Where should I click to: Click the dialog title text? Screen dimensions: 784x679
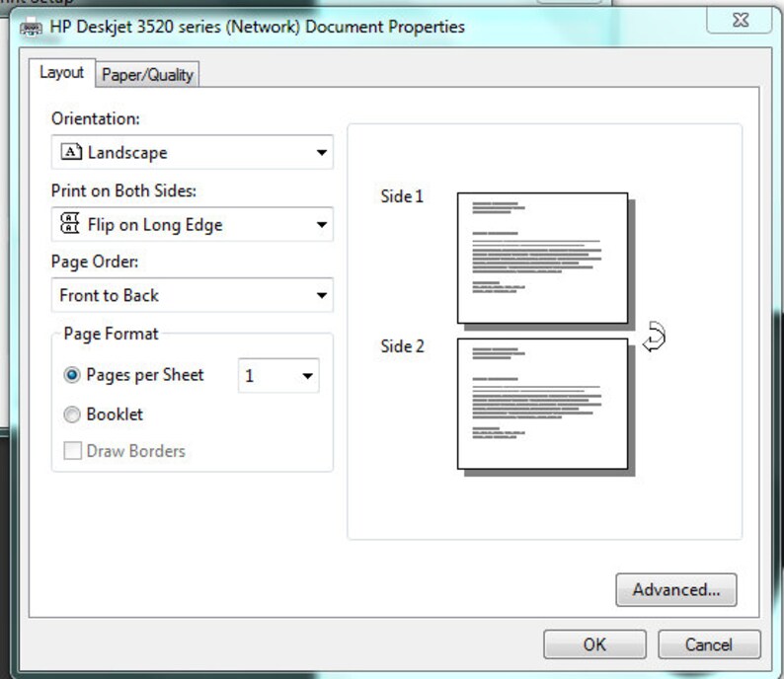[257, 27]
